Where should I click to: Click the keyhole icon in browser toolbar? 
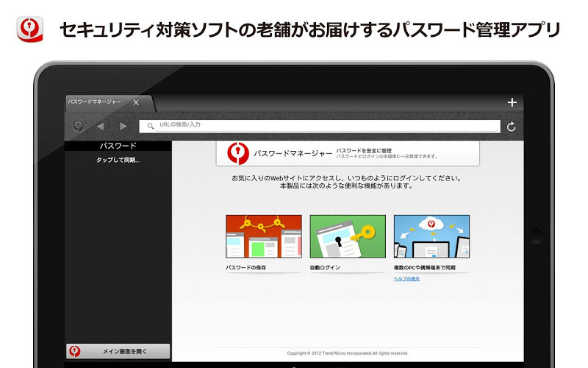point(78,126)
